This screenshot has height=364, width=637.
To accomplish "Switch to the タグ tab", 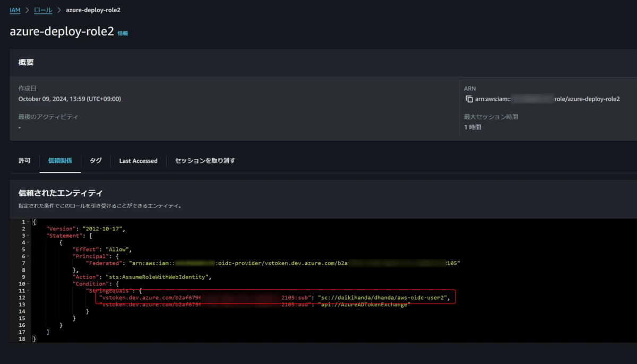I will point(96,161).
